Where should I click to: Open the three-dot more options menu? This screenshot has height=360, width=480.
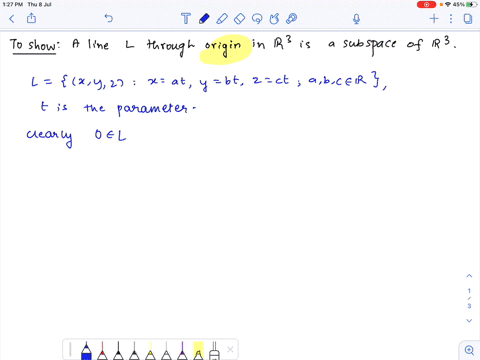point(451,19)
